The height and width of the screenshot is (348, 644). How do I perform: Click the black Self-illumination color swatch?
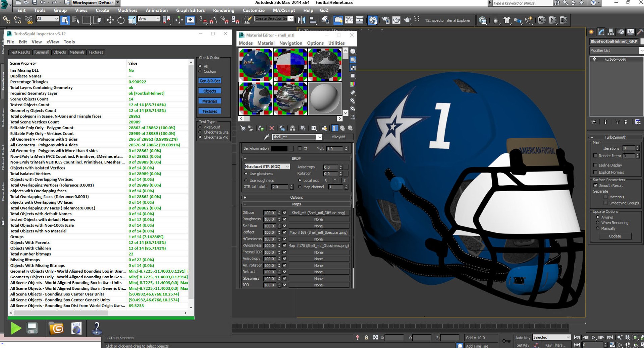(x=279, y=148)
